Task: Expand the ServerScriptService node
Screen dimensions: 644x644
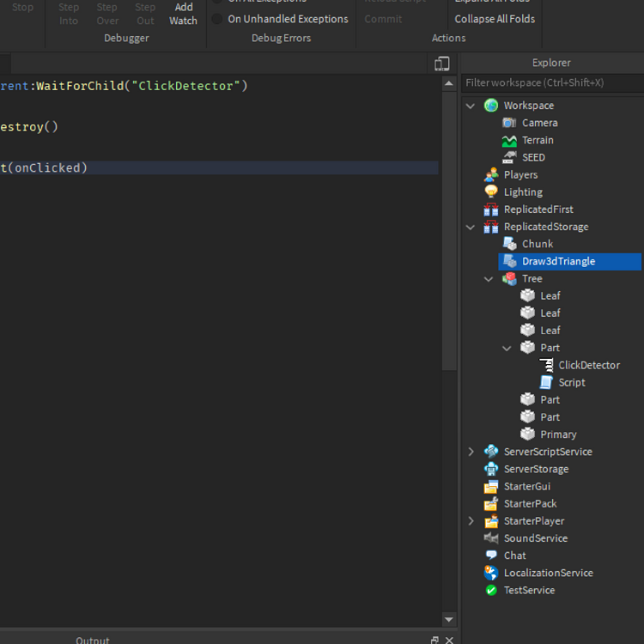Action: pyautogui.click(x=471, y=452)
